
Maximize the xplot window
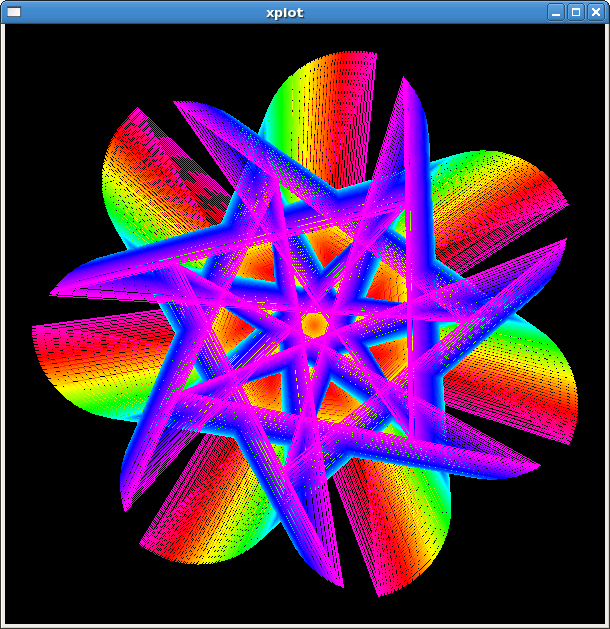(x=576, y=12)
